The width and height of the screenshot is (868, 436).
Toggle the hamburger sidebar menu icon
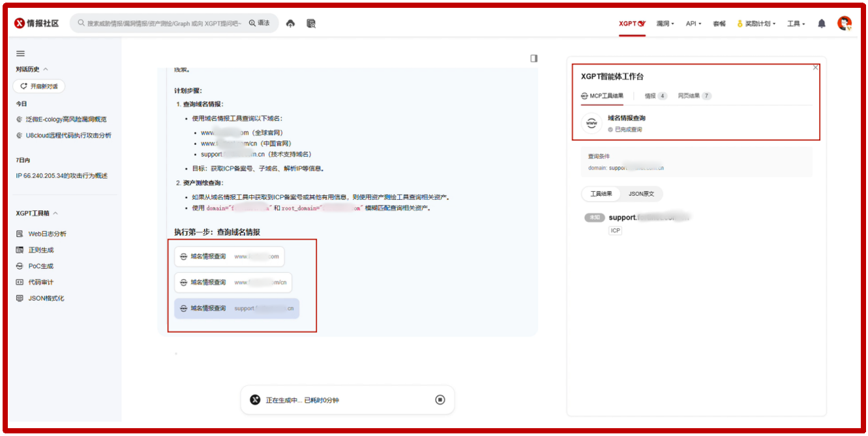click(20, 54)
